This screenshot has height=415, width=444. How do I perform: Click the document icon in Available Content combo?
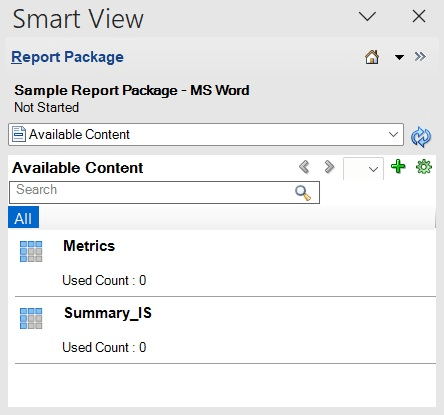click(19, 134)
